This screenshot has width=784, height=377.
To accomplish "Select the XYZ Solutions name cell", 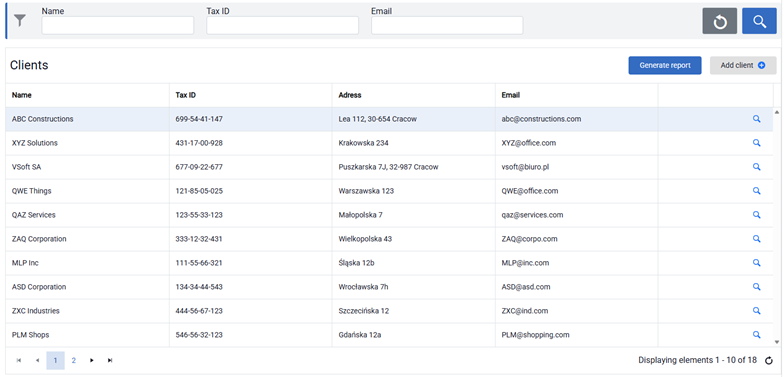I will pos(88,143).
